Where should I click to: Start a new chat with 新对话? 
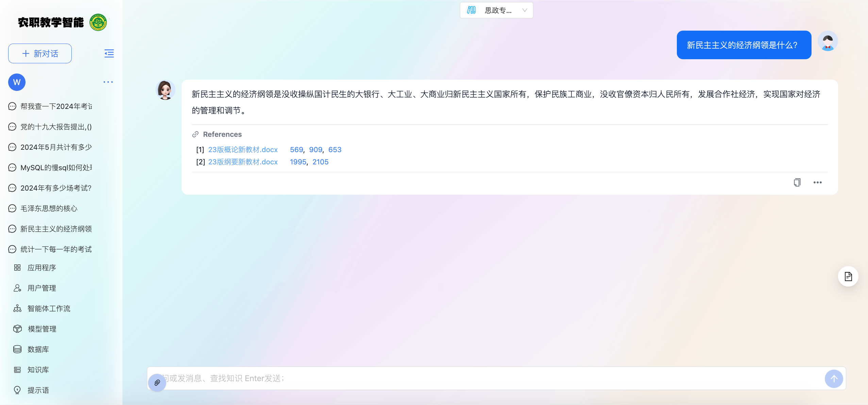tap(40, 53)
